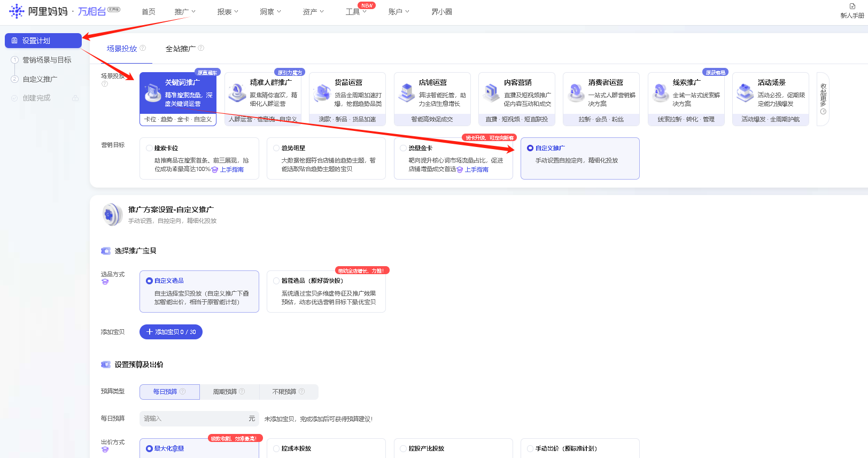Click 创建完成 step in sidebar

36,98
